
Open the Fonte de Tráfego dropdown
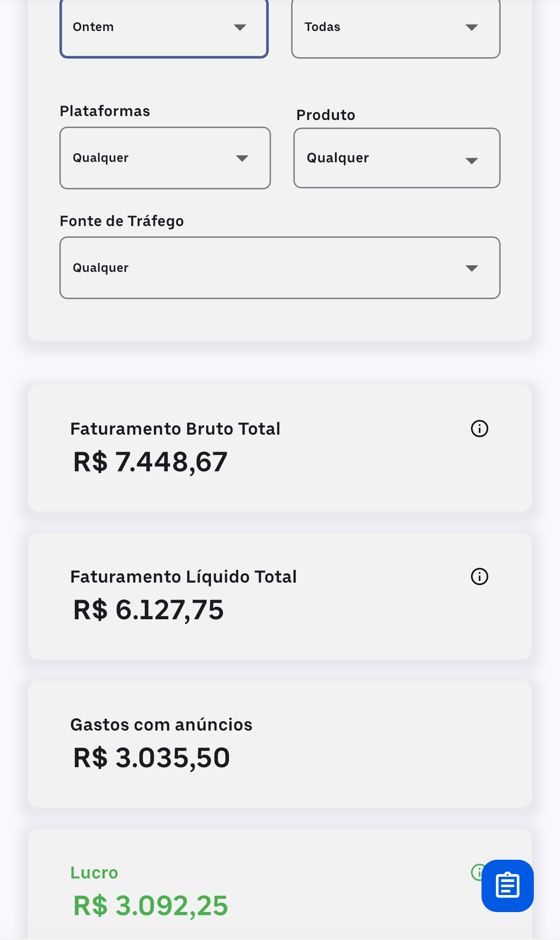[x=280, y=268]
